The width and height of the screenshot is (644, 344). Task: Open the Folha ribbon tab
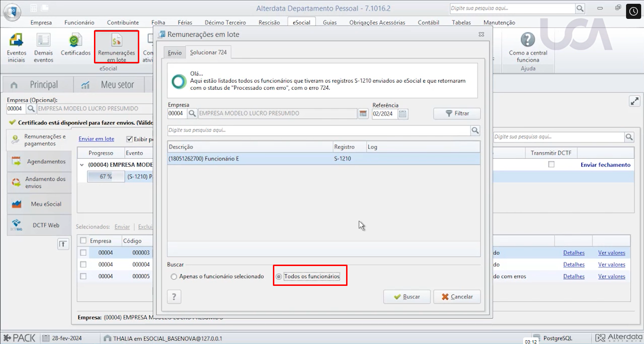click(x=158, y=22)
